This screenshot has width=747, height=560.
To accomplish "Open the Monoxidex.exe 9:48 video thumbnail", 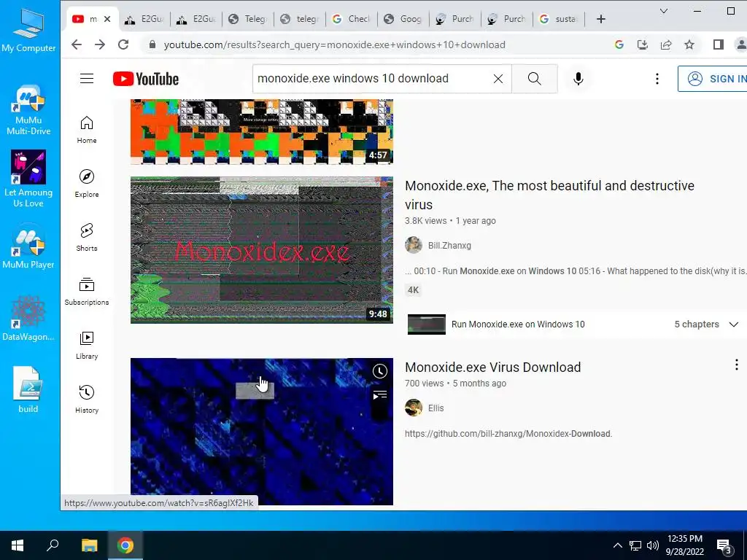I will coord(262,250).
